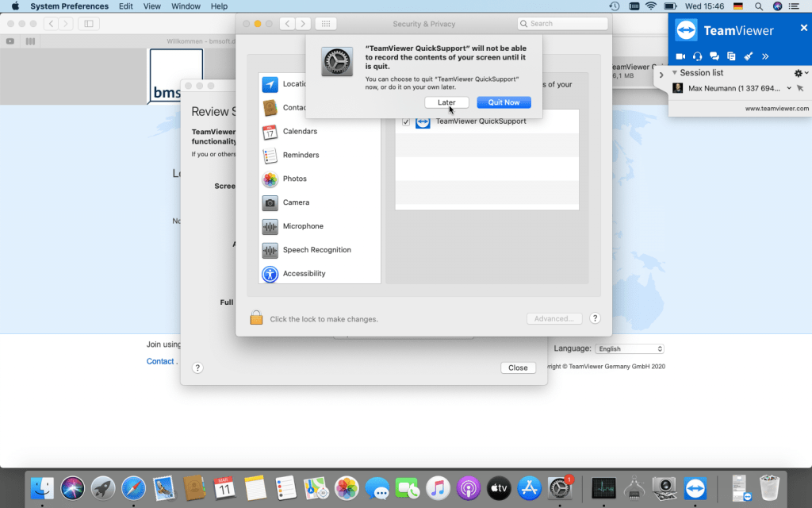Select Accessibility in privacy list
This screenshot has height=508, width=812.
pyautogui.click(x=320, y=273)
